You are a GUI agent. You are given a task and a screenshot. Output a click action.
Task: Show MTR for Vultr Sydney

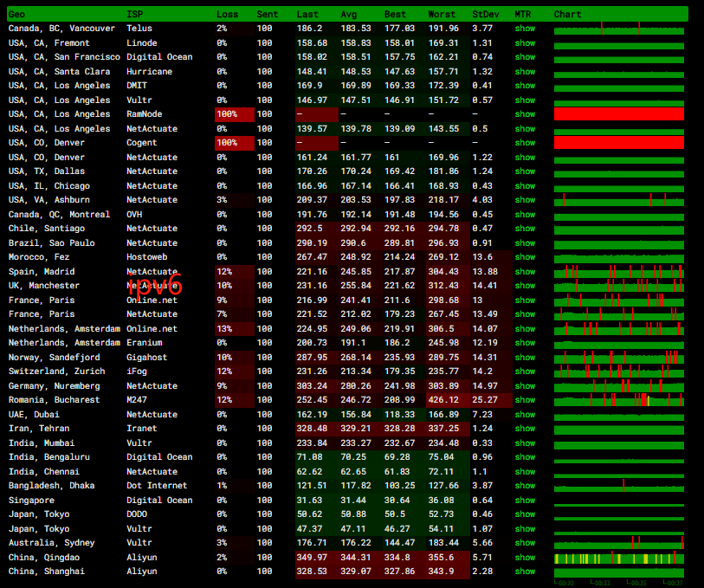525,543
